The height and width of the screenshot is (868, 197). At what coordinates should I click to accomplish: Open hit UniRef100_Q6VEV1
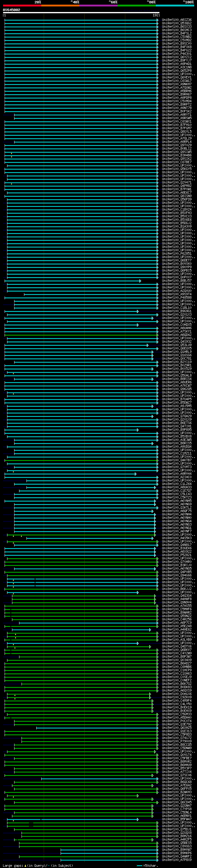(177, 77)
